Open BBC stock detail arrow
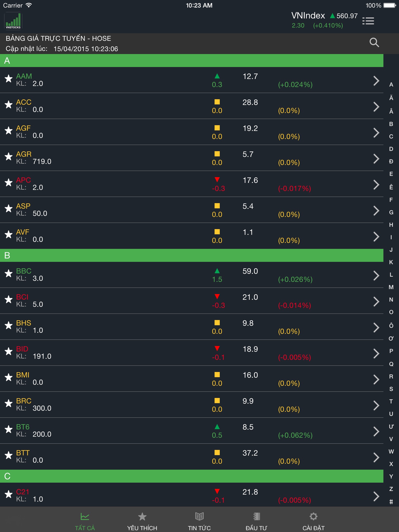 point(376,275)
